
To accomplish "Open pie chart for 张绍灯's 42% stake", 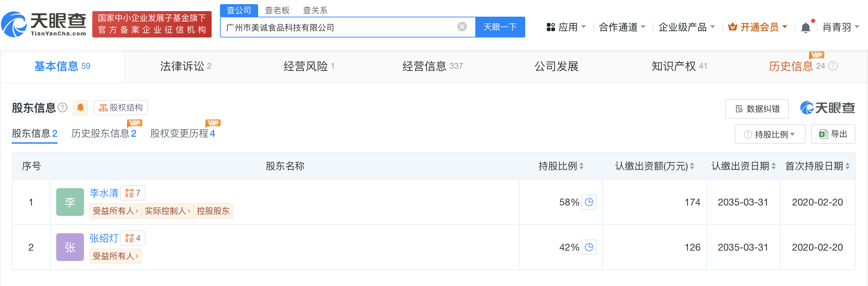I will 589,247.
